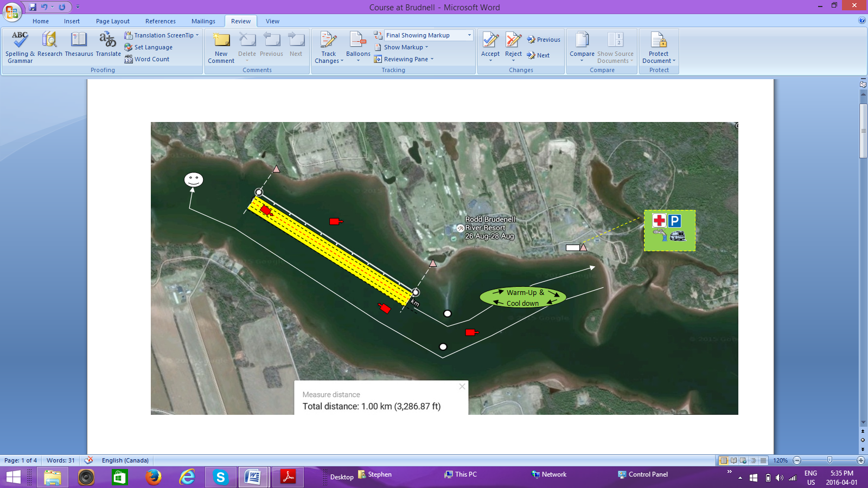Insert a New Comment

[221, 47]
